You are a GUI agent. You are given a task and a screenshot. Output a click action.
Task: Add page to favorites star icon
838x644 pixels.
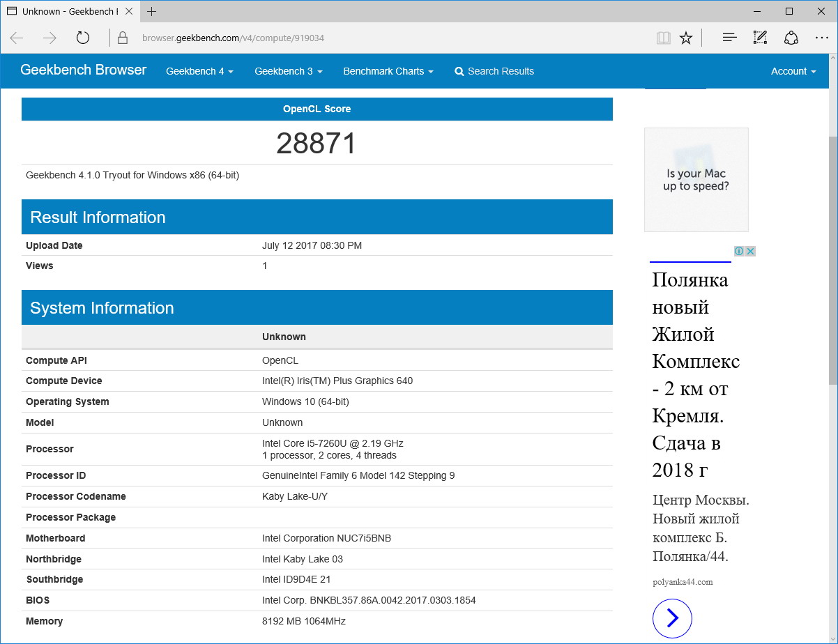tap(686, 38)
